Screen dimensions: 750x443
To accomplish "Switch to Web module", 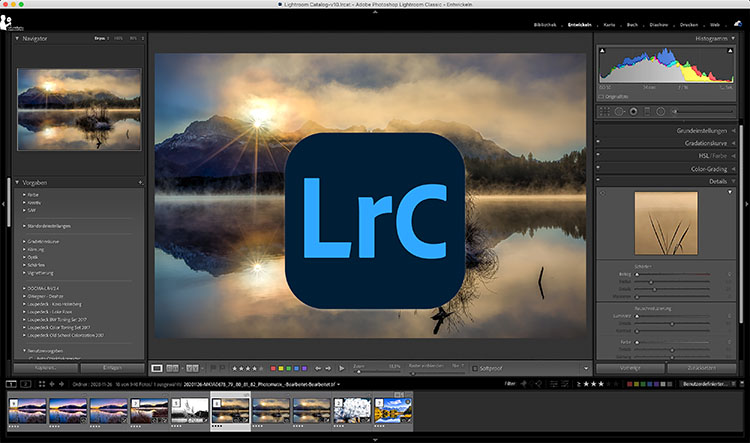I will point(715,25).
